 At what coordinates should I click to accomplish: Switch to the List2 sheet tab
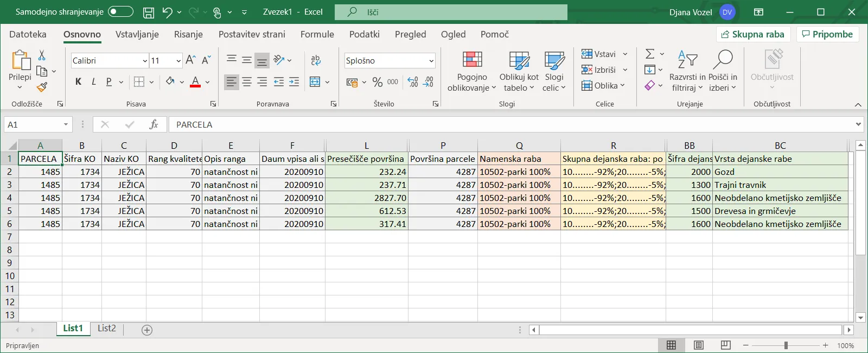click(106, 328)
